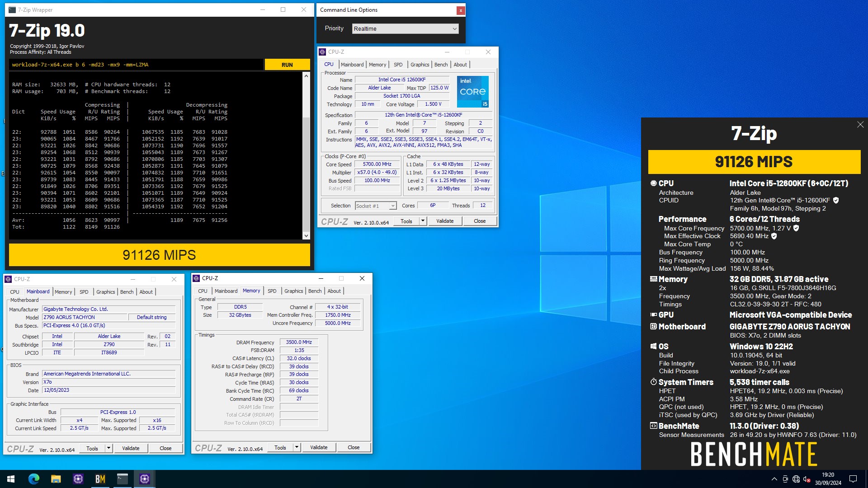Click the Max TDP 125.0 W value
868x488 pixels.
(x=439, y=88)
